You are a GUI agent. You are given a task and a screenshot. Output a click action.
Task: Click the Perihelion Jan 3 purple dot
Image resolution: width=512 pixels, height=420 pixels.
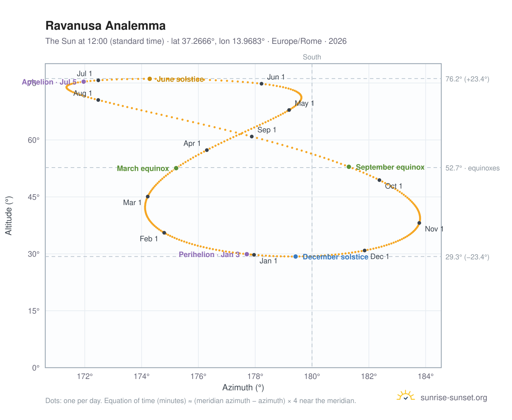pos(247,254)
